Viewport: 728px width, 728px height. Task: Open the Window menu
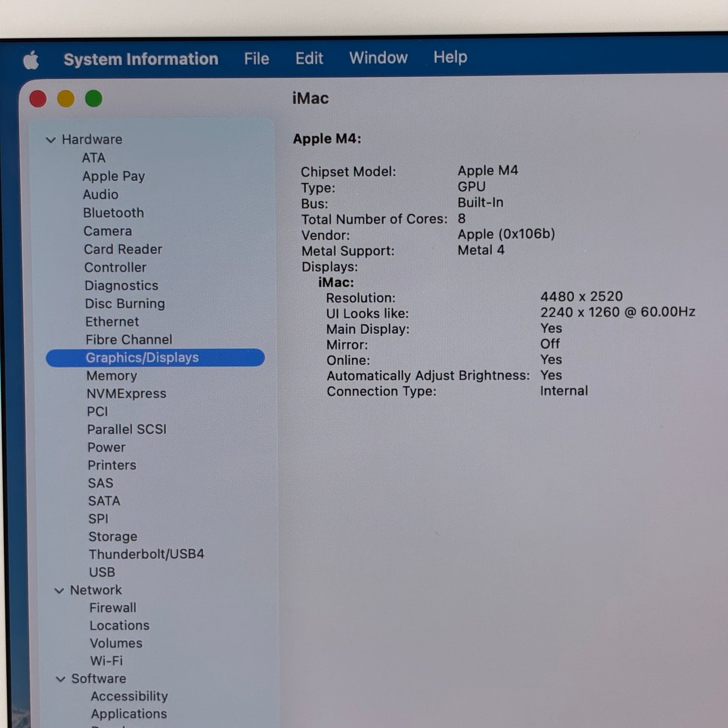point(378,57)
